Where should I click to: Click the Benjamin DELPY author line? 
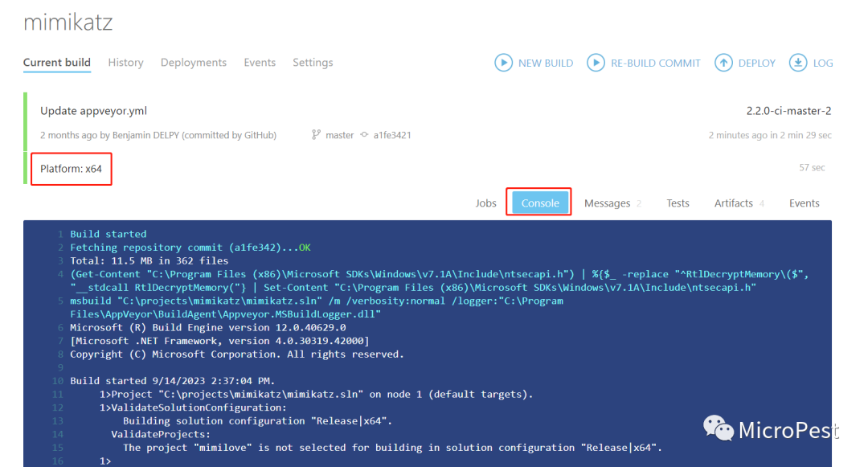click(158, 135)
